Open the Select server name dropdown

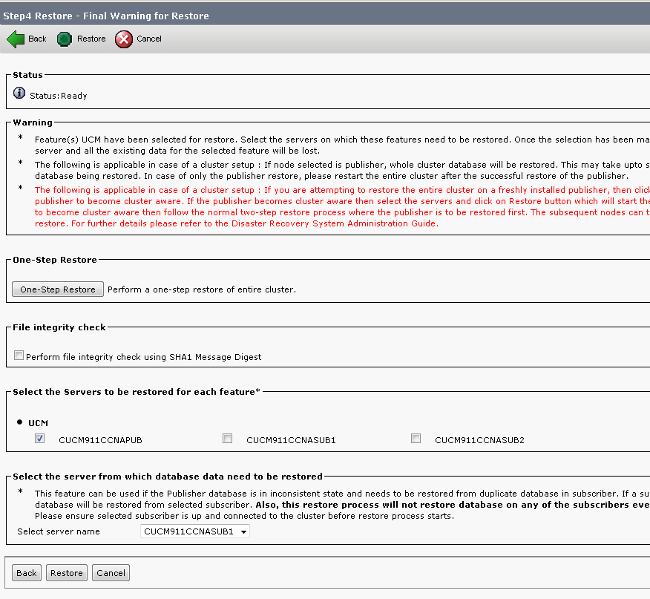pos(195,531)
